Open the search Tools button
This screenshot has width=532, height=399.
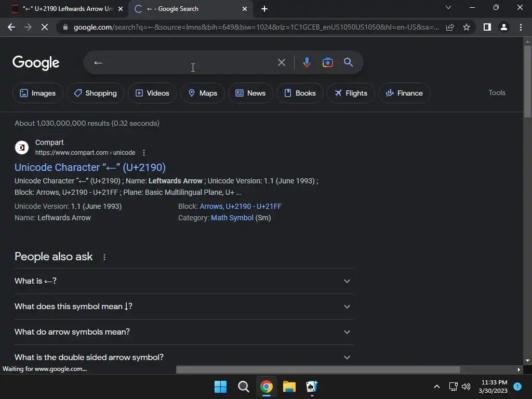coord(497,92)
